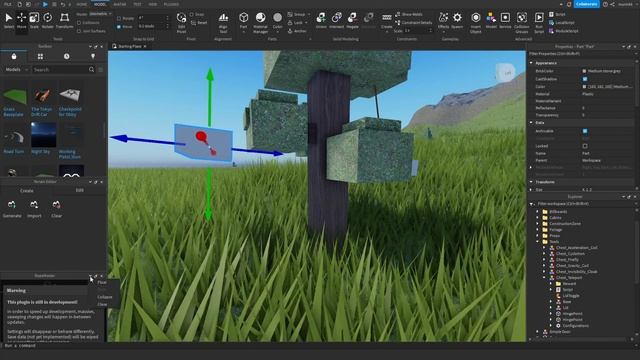Click the Undo arrow
Screen dimensions: 640x360
(63, 4)
